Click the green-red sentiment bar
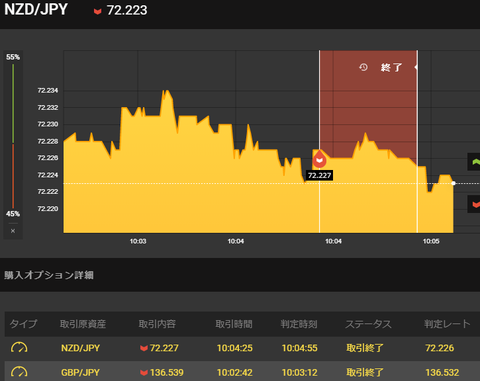Screen dimensions: 480x381 tap(13, 136)
